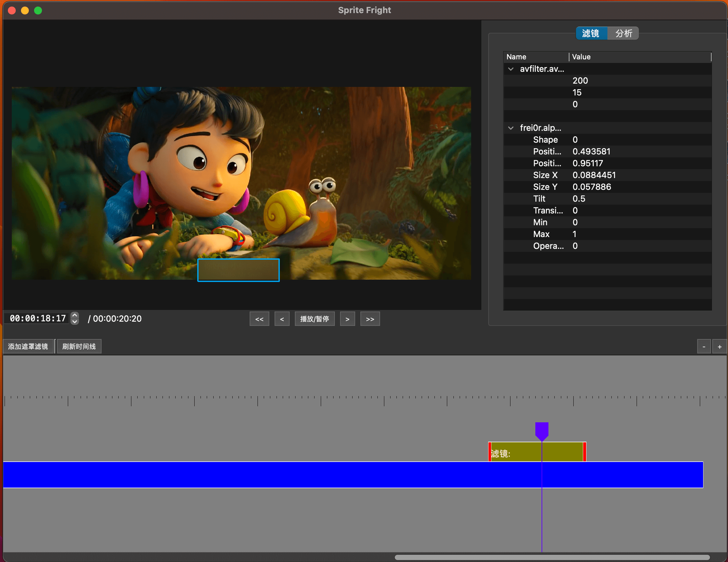This screenshot has height=562, width=728.
Task: Select the Tilt parameter row
Action: (608, 199)
